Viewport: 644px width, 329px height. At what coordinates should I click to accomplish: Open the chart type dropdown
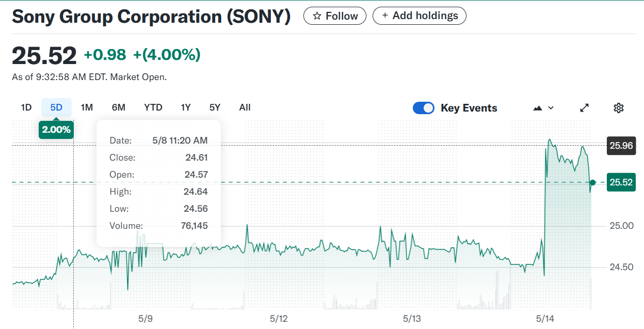pyautogui.click(x=543, y=108)
